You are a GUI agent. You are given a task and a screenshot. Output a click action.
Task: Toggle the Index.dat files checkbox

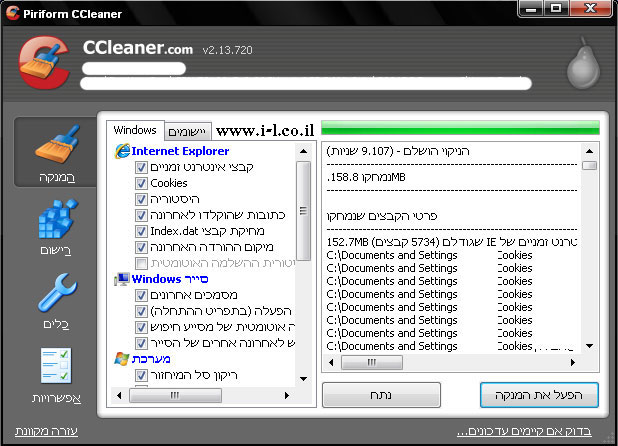pyautogui.click(x=141, y=231)
